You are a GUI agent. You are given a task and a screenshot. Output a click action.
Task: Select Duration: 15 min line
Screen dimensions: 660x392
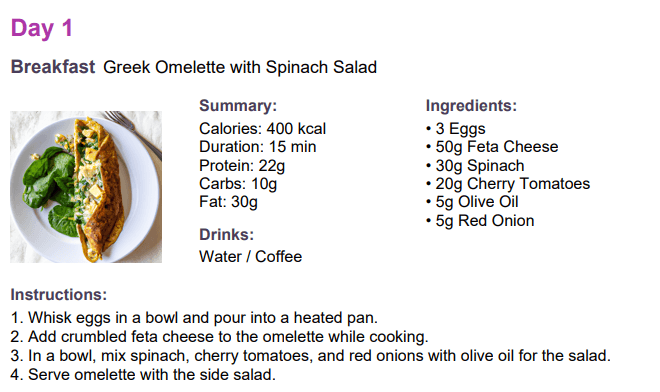coord(258,147)
